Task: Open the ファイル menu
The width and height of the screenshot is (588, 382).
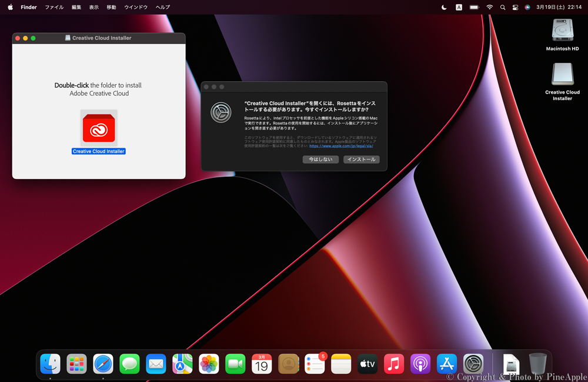Action: [x=54, y=7]
